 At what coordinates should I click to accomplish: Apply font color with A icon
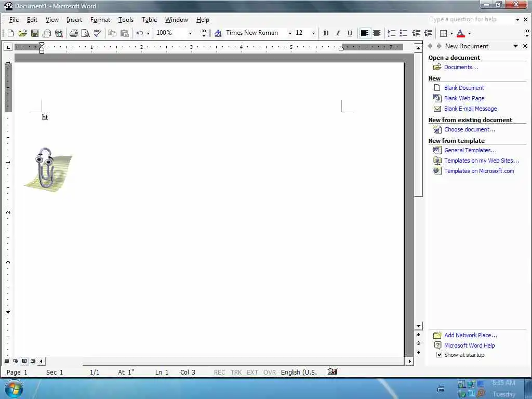(x=460, y=33)
